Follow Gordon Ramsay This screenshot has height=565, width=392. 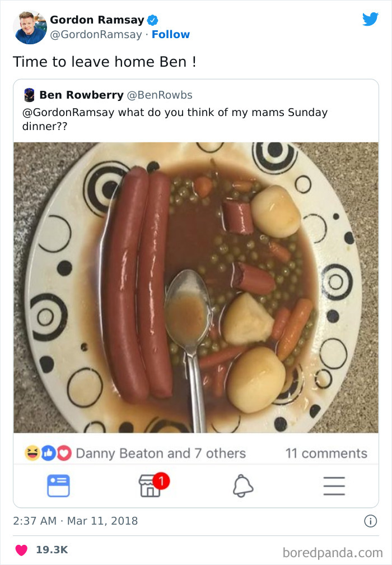[x=171, y=34]
